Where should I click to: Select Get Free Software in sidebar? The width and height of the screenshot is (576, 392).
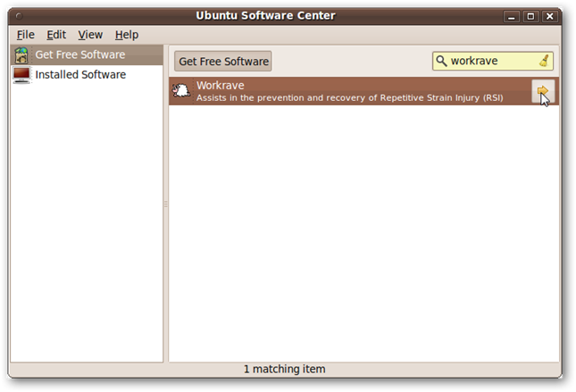pyautogui.click(x=87, y=55)
